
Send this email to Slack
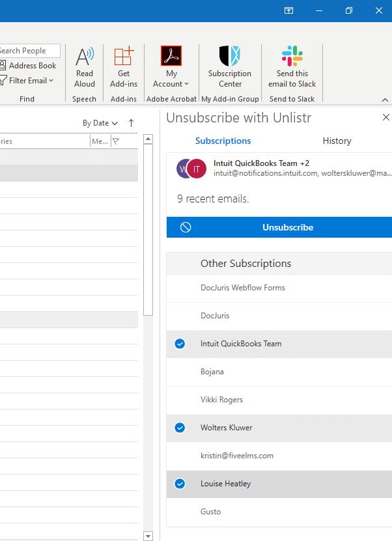click(x=292, y=68)
